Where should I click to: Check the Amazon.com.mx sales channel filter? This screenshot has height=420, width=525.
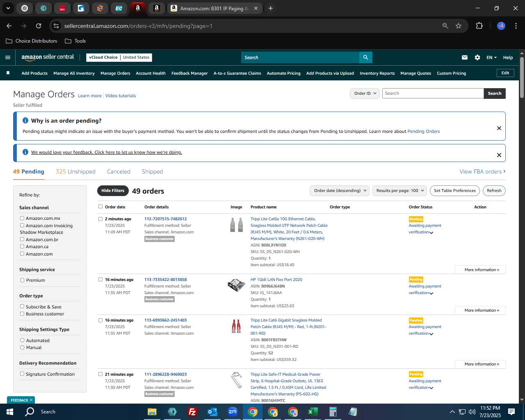(22, 218)
